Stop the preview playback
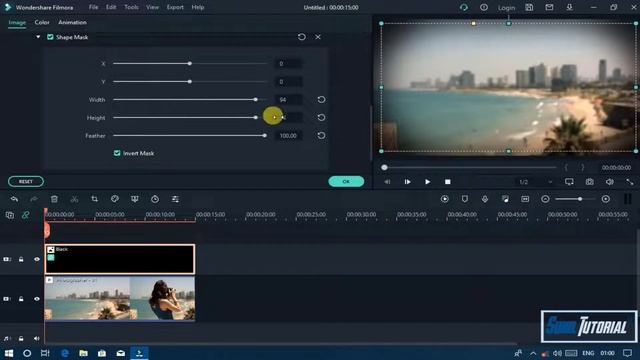 pyautogui.click(x=448, y=182)
